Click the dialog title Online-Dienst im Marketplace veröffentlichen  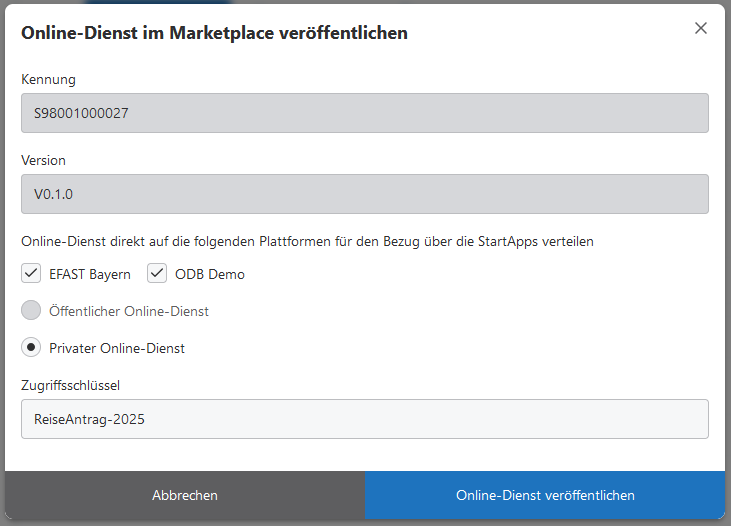pos(214,33)
